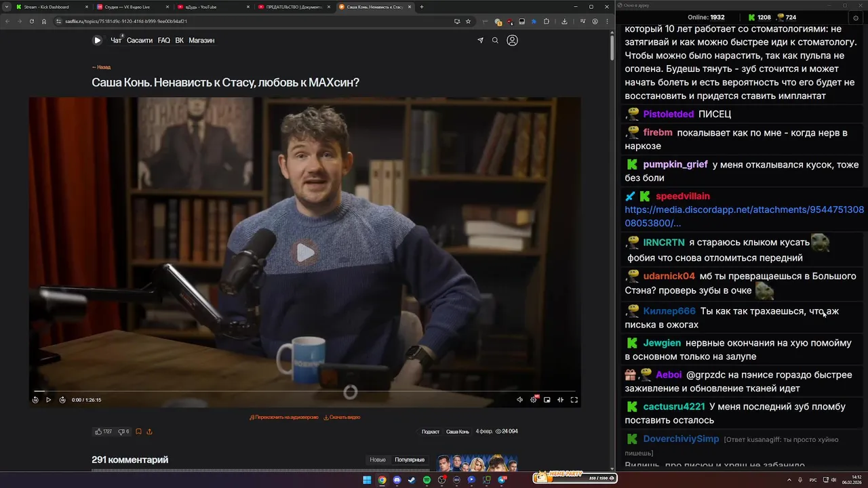
Task: Open Discord from the taskbar
Action: coord(397,480)
